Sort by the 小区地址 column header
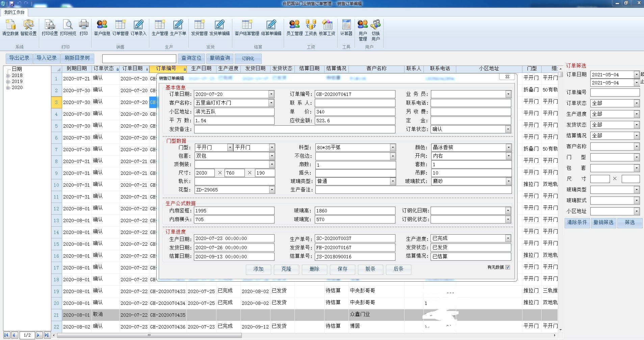Viewport: 644px width, 340px height. pyautogui.click(x=489, y=69)
